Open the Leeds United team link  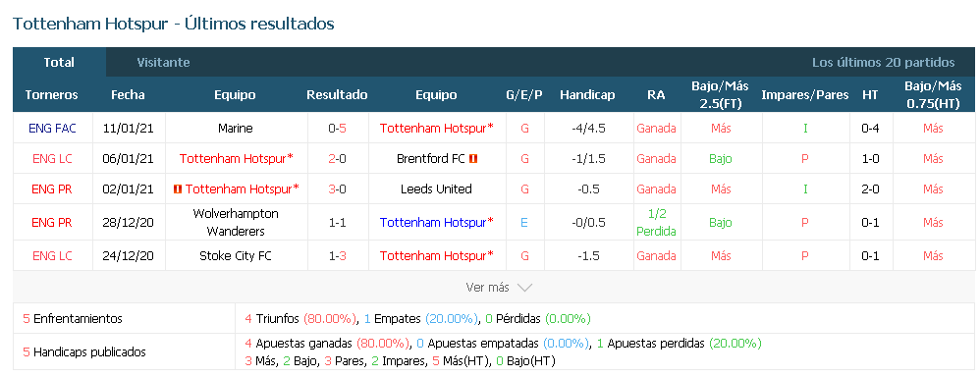click(x=436, y=188)
